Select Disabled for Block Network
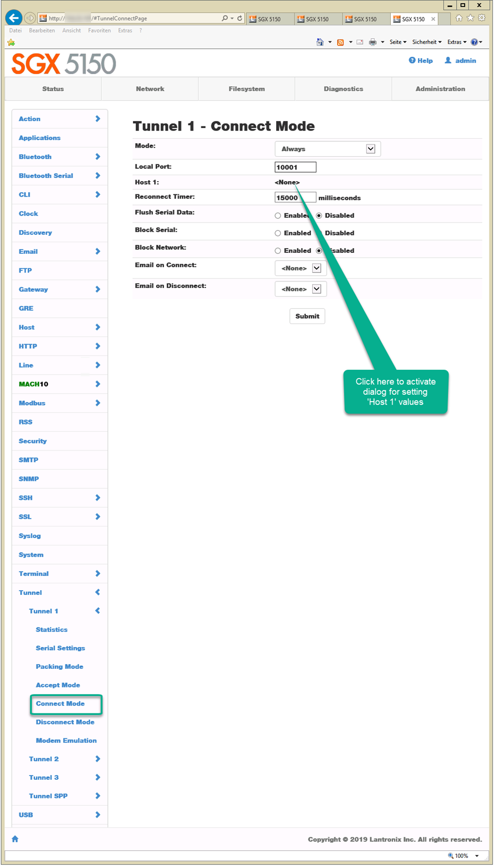The height and width of the screenshot is (868, 497). pos(319,251)
